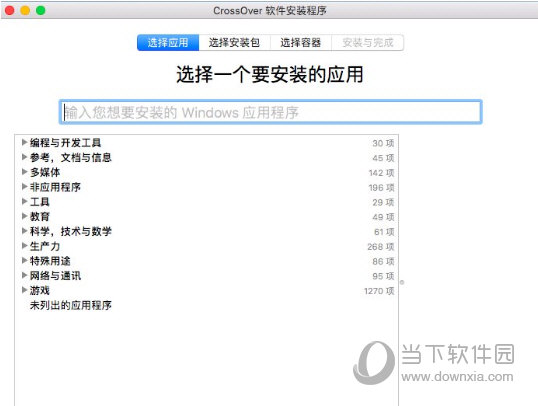Expand the 科学，技术与数学 category triangle
538x406 pixels.
pos(24,231)
